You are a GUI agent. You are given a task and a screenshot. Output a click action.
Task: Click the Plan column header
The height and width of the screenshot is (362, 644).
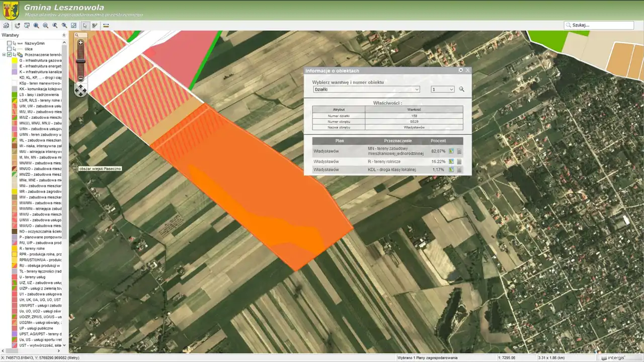pyautogui.click(x=340, y=141)
